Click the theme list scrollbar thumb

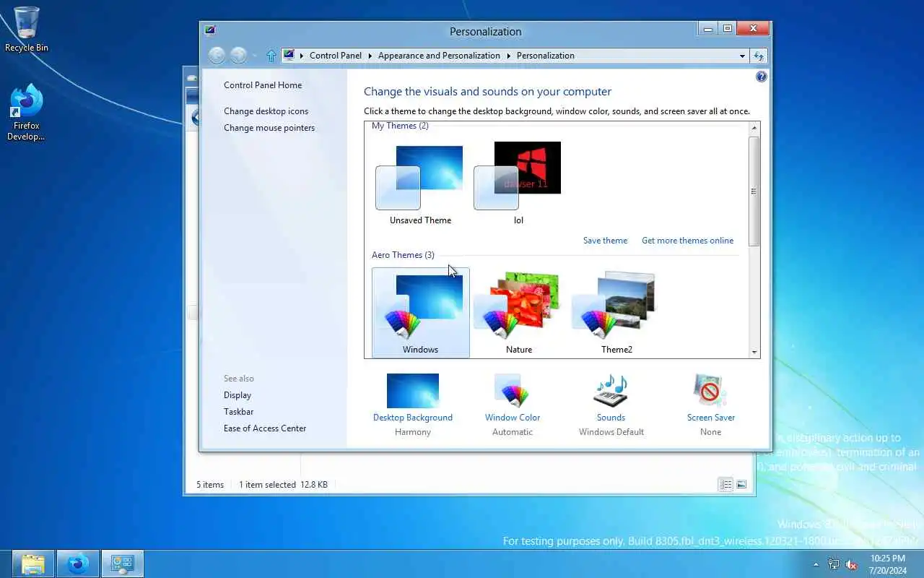pyautogui.click(x=754, y=191)
